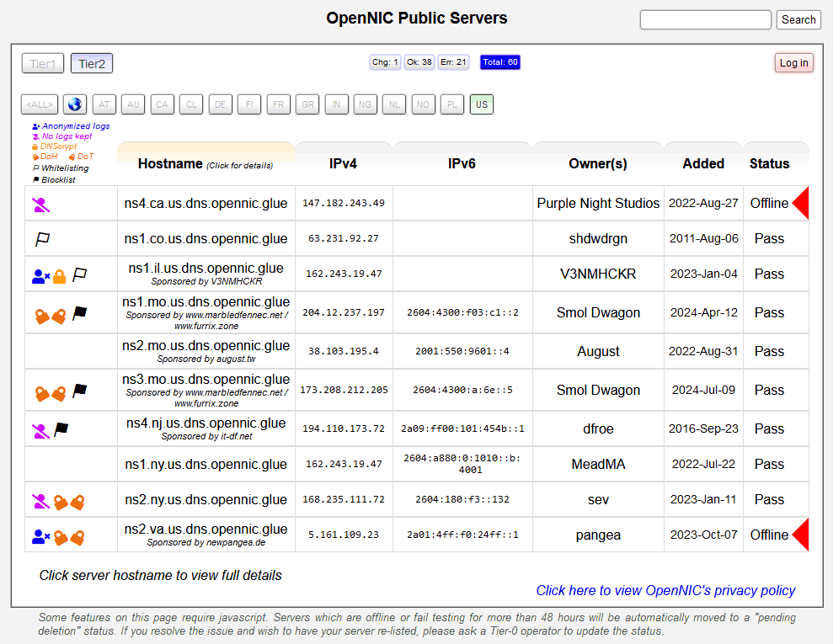Click the Ok: 38 status counter
The width and height of the screenshot is (833, 644).
419,62
